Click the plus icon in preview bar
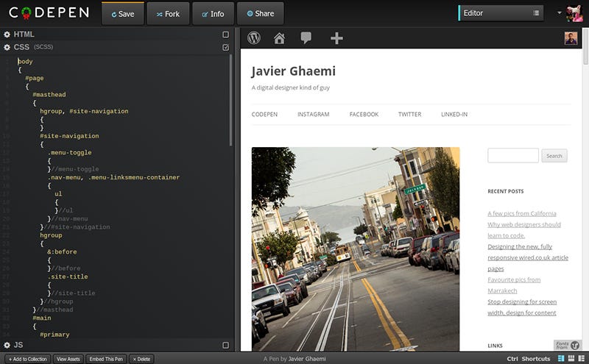Image resolution: width=589 pixels, height=364 pixels. point(336,38)
